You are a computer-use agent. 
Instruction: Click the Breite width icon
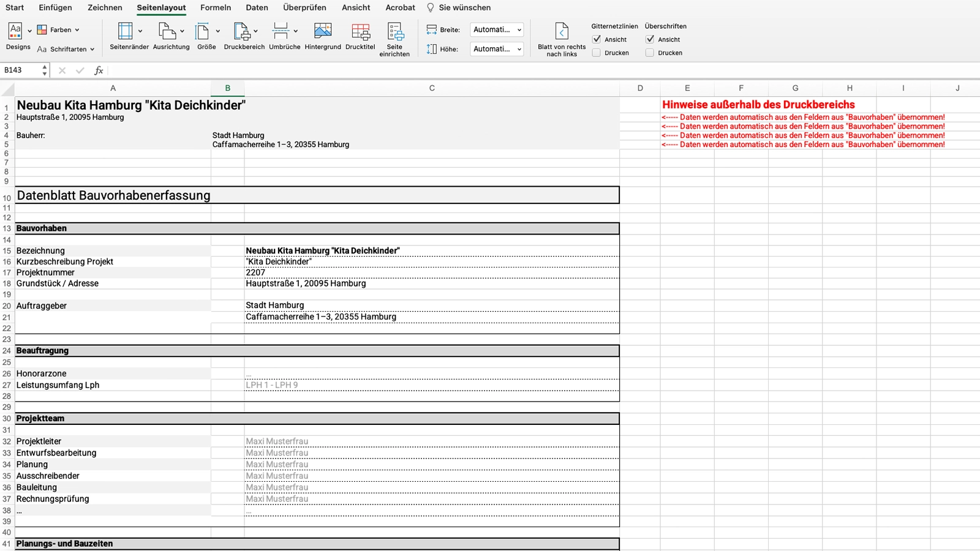tap(432, 29)
